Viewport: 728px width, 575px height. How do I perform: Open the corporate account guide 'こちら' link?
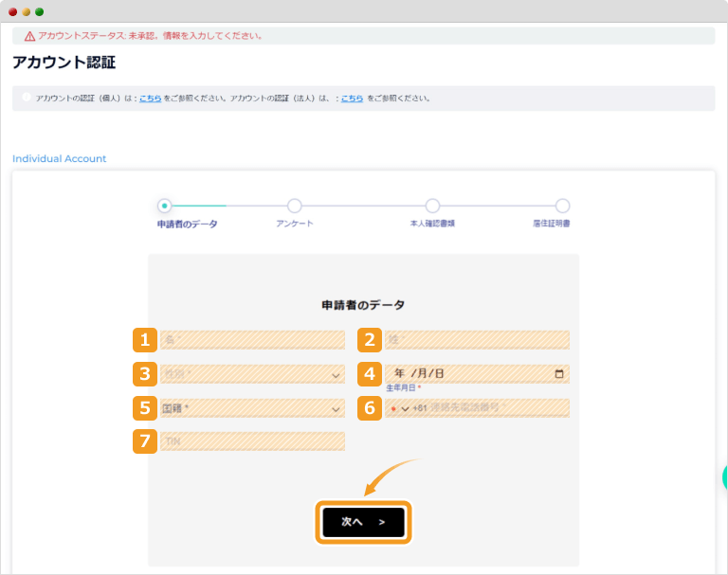point(352,99)
